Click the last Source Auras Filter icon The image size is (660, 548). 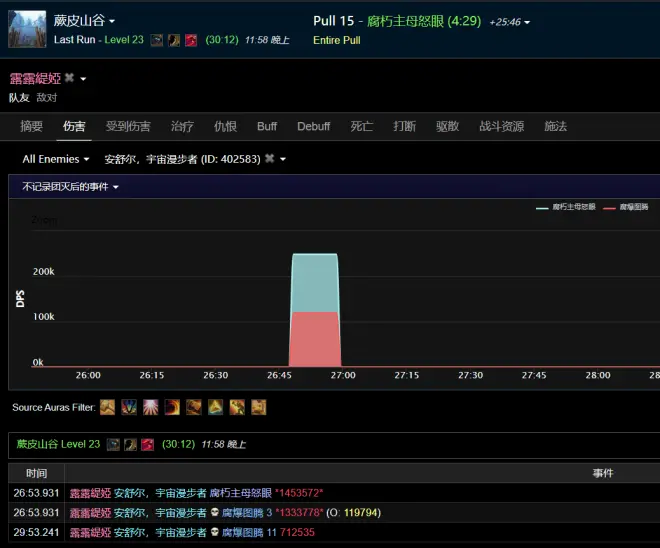(259, 407)
